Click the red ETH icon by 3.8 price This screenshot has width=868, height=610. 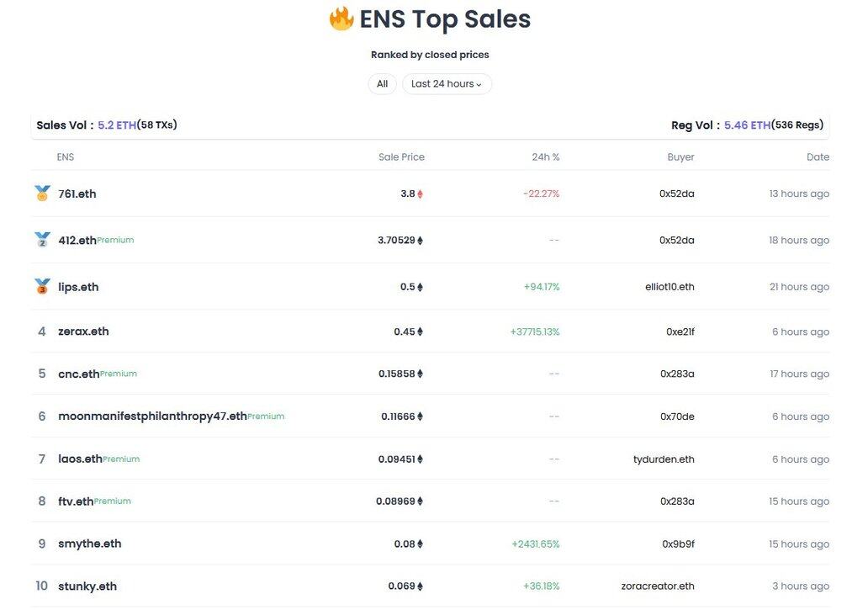pos(421,194)
